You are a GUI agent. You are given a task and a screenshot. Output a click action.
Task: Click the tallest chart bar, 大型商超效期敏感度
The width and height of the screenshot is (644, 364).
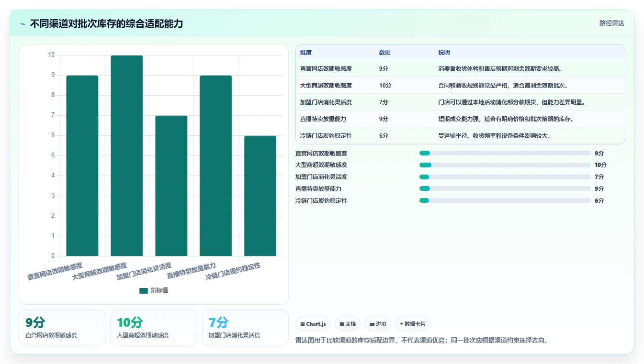(x=127, y=155)
